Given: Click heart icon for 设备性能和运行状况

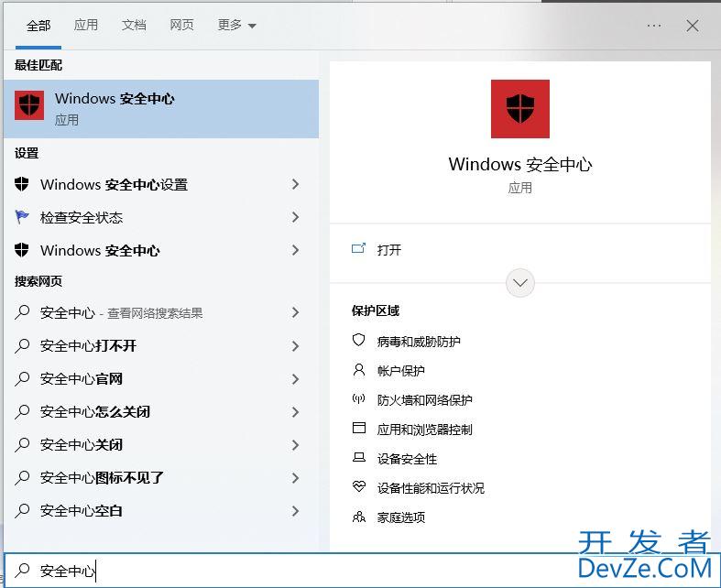Looking at the screenshot, I should (x=358, y=486).
